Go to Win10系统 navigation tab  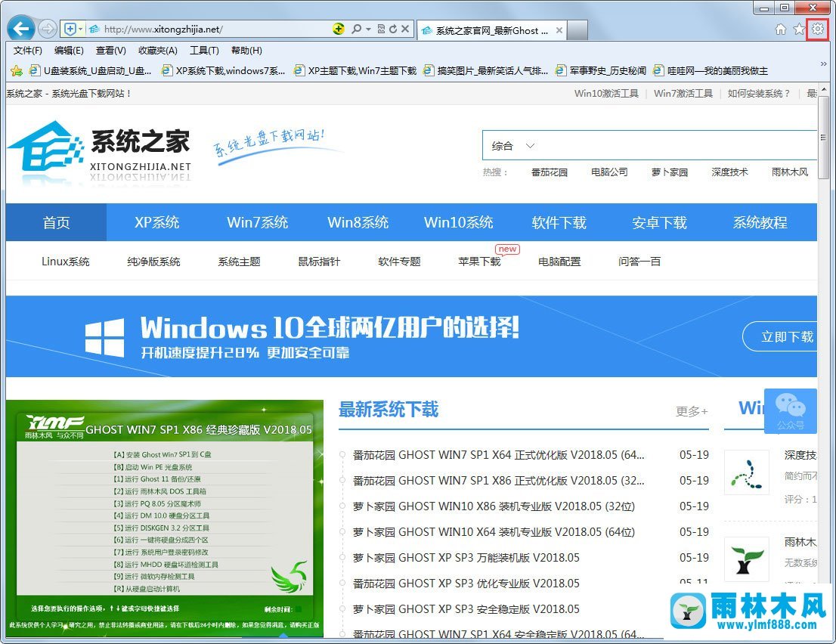tap(459, 222)
